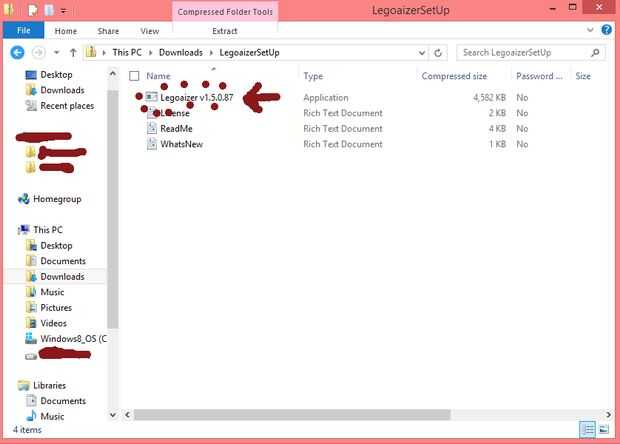620x444 pixels.
Task: Click the chevron after Downloads in address bar
Action: click(x=211, y=53)
